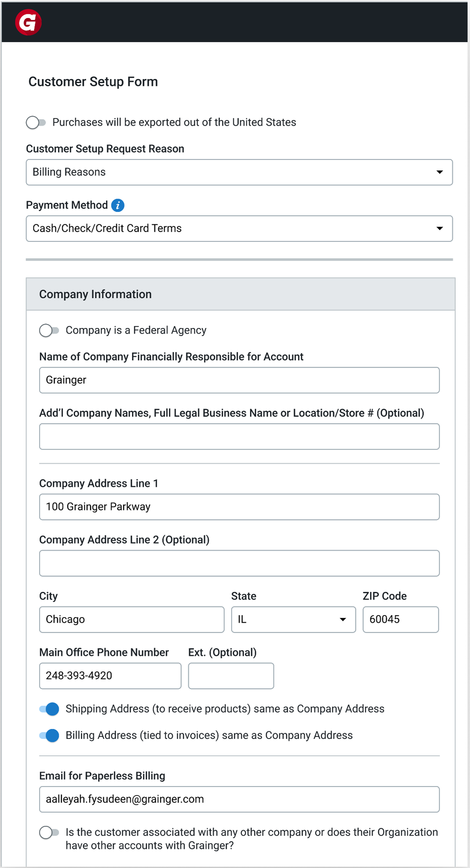The height and width of the screenshot is (868, 470).
Task: Toggle customer associated with other company switch
Action: tap(49, 832)
